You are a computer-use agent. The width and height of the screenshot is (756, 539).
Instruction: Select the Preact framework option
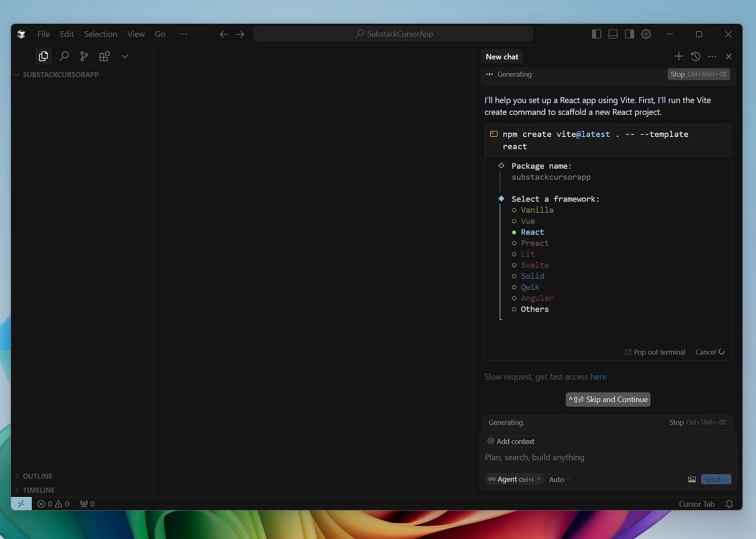(534, 243)
